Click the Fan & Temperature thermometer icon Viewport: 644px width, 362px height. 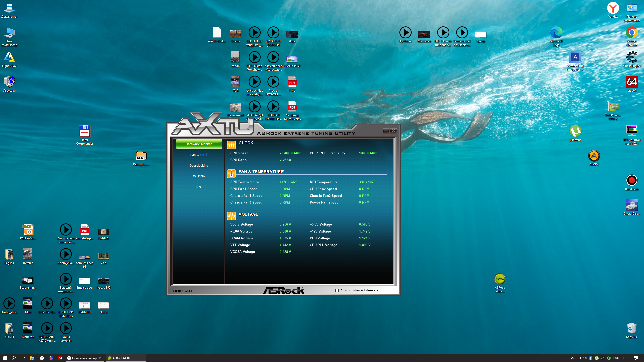tap(231, 173)
